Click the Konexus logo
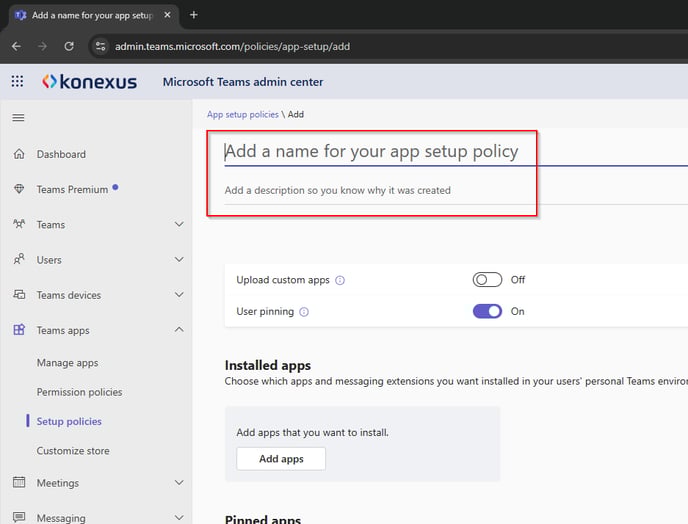This screenshot has width=688, height=524. pos(90,82)
